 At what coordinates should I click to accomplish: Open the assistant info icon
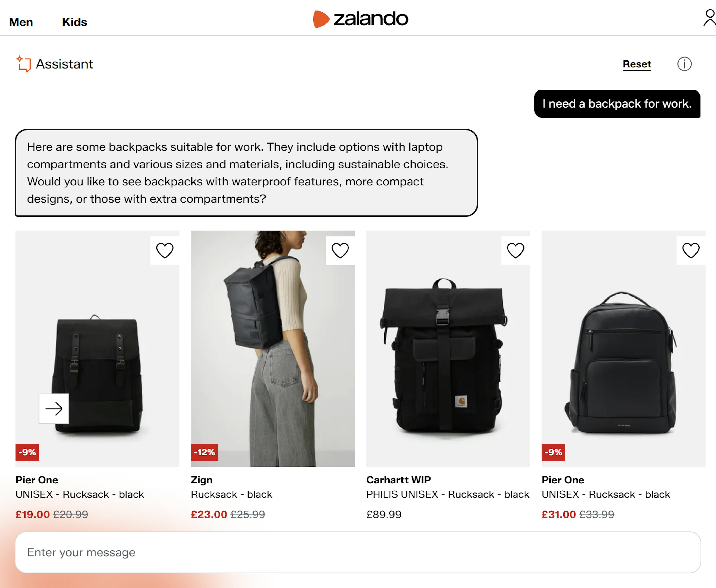684,64
